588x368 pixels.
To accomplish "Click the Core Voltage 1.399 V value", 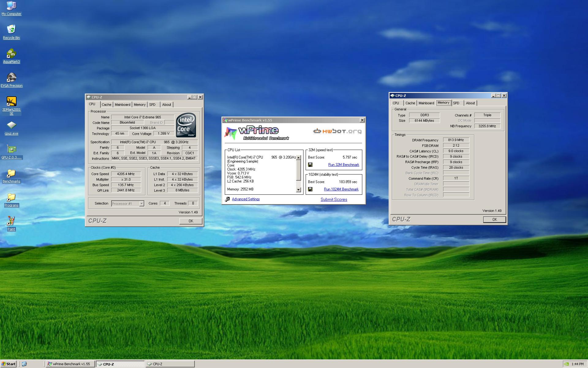I will point(164,133).
